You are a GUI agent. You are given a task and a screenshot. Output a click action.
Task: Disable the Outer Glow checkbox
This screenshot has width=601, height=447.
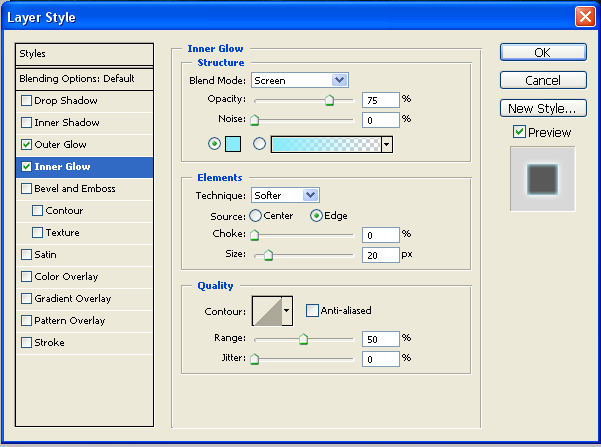click(x=27, y=145)
